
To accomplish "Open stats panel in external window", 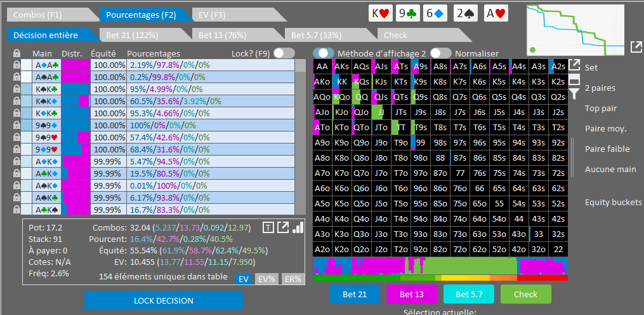I will click(x=283, y=227).
